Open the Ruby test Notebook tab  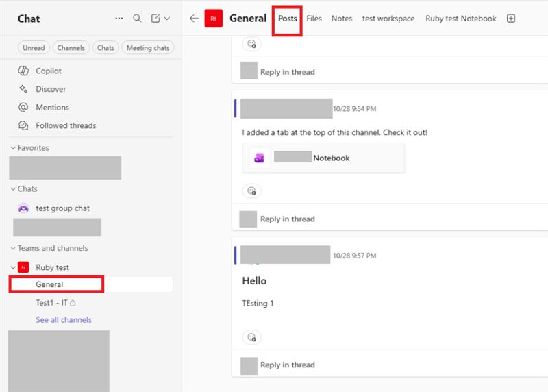click(460, 19)
